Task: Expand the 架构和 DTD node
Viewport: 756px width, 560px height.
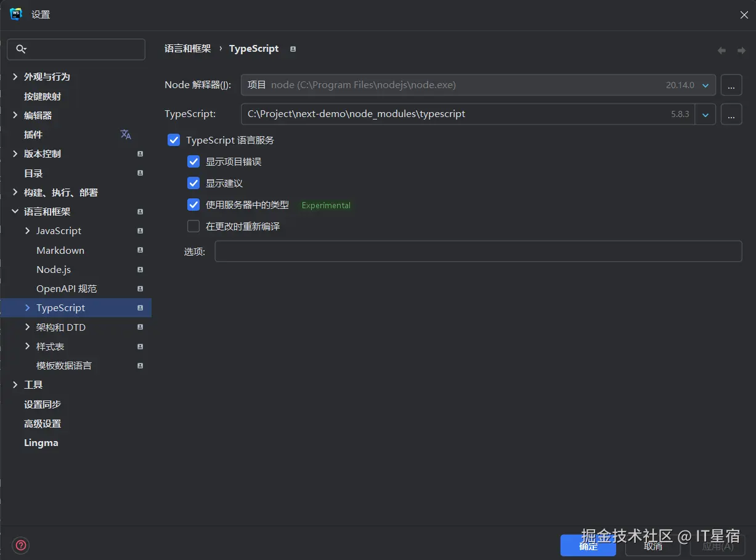Action: (x=27, y=327)
